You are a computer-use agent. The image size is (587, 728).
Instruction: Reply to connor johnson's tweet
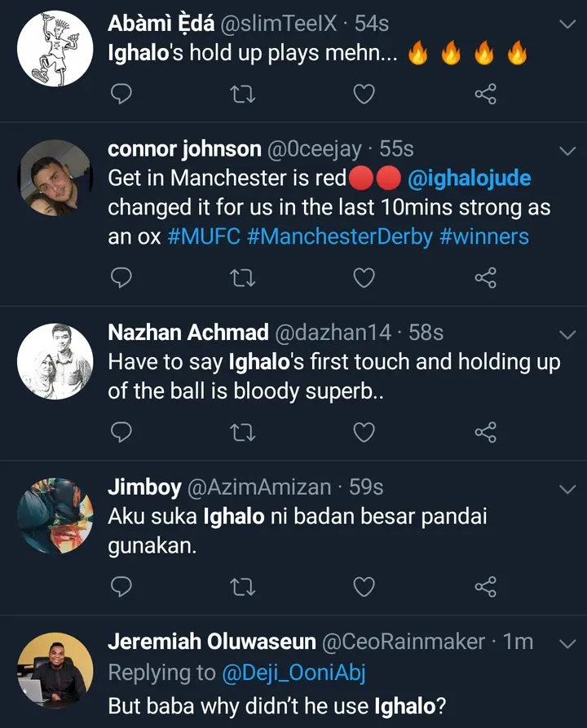click(121, 278)
